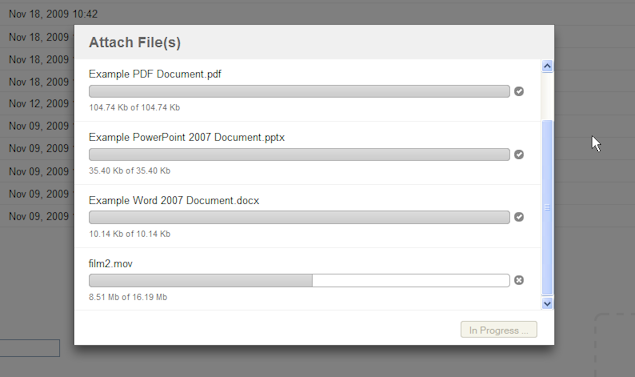635x377 pixels.
Task: Select the Example PowerPoint 2007 Document.pptx file name
Action: [x=187, y=138]
